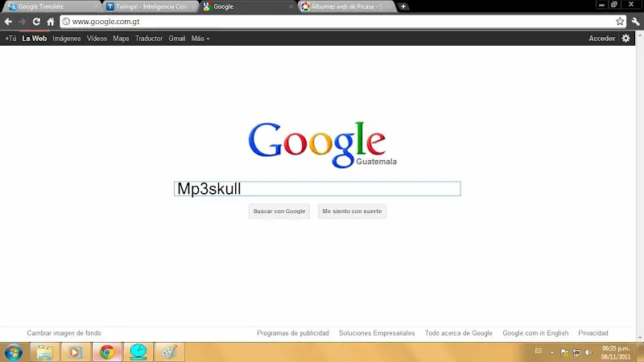644x362 pixels.
Task: Switch to Álbumes web de Picasa tab
Action: tap(345, 6)
